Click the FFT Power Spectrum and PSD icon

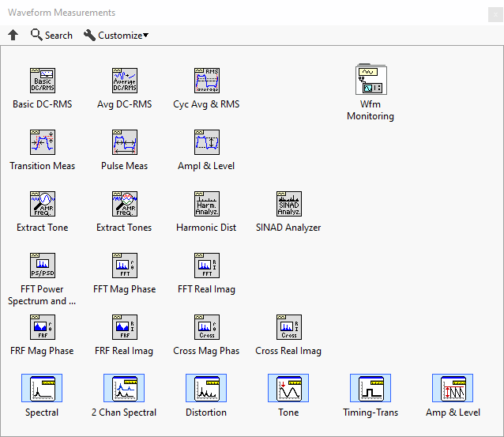point(42,266)
